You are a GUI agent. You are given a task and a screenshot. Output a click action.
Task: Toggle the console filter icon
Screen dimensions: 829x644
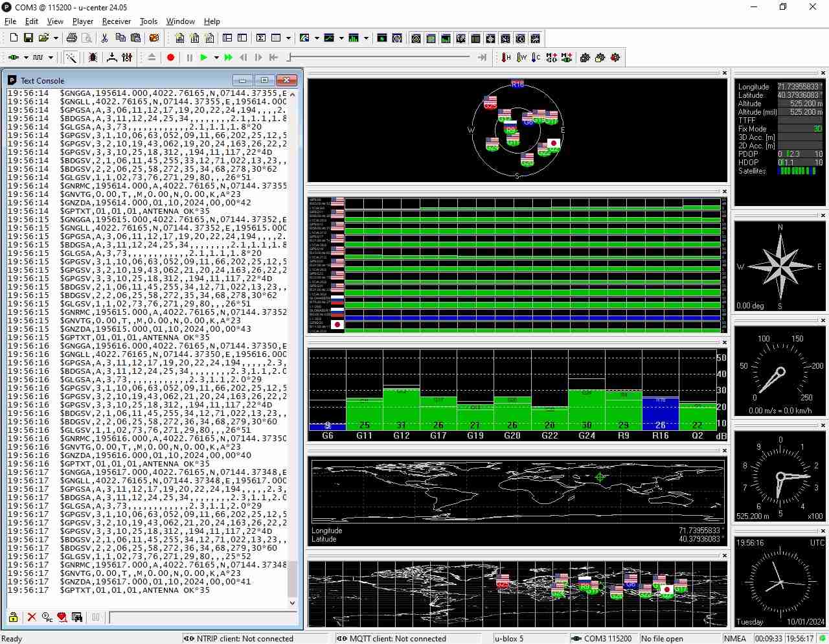(62, 617)
